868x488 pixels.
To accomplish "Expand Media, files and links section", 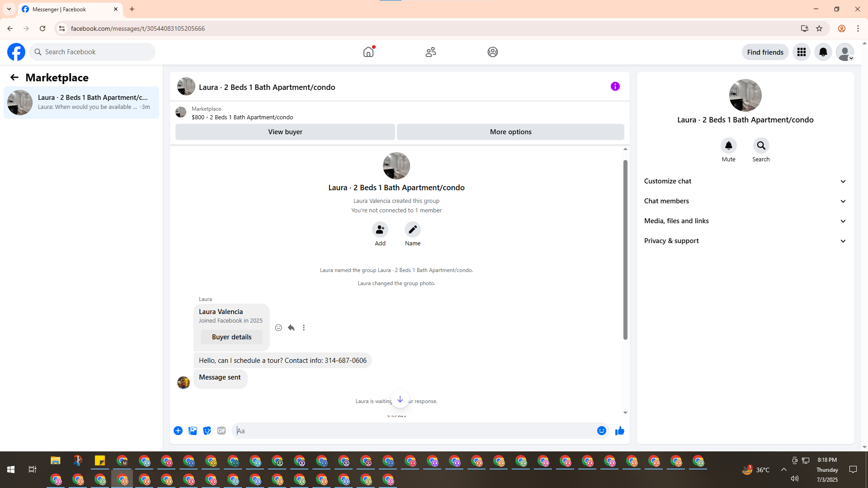I will point(745,221).
